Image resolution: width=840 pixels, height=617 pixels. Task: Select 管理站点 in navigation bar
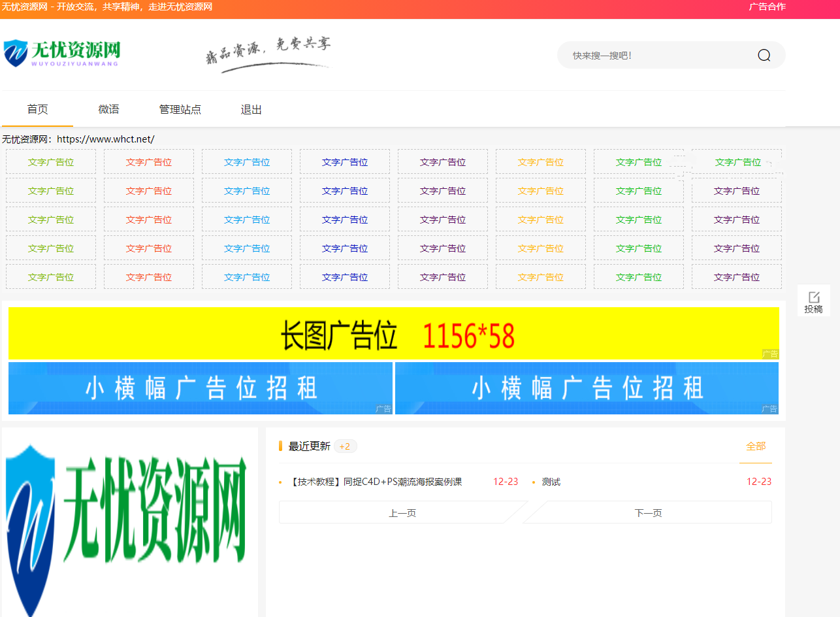pos(180,110)
